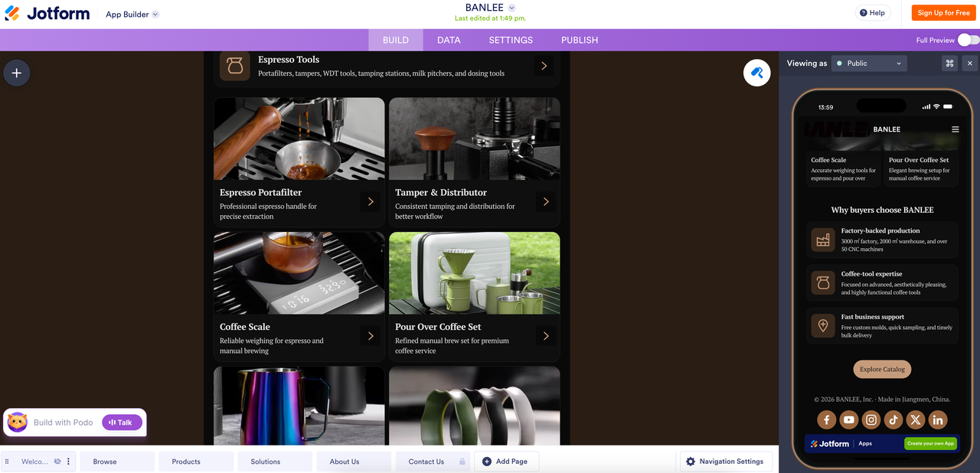
Task: Click the Add Page button
Action: point(506,462)
